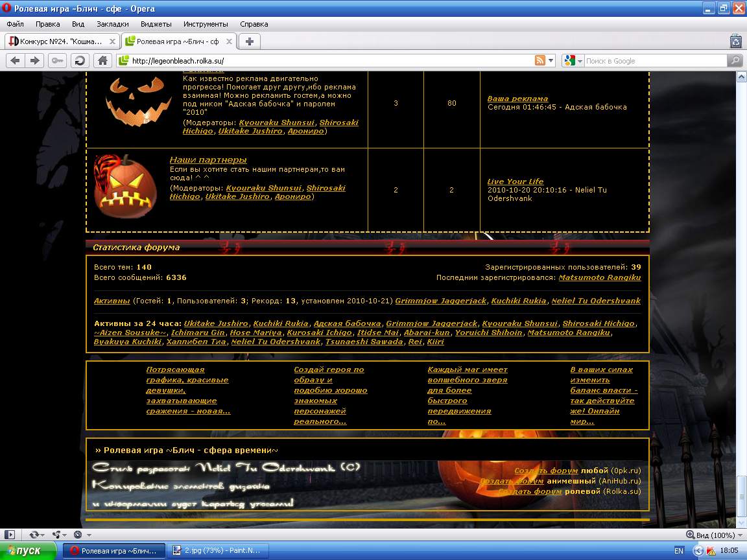Open the Виджеты menu
Viewport: 747px width, 560px height.
point(156,24)
